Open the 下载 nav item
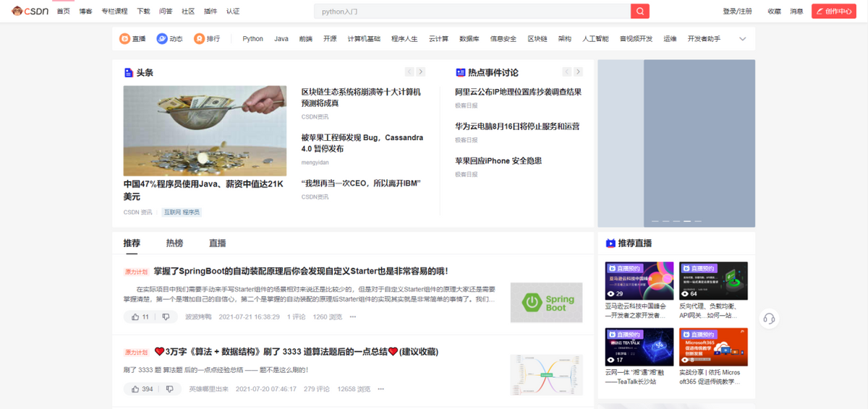The height and width of the screenshot is (409, 868). coord(143,12)
